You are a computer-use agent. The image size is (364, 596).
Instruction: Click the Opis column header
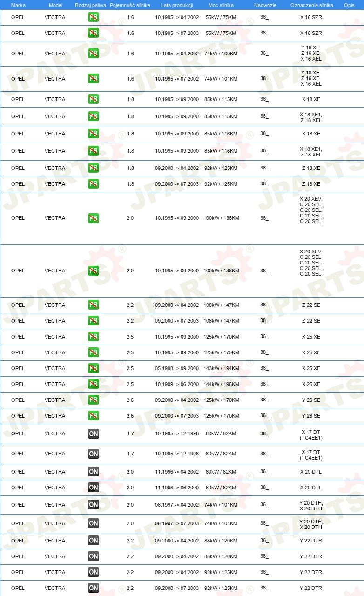[x=349, y=5]
